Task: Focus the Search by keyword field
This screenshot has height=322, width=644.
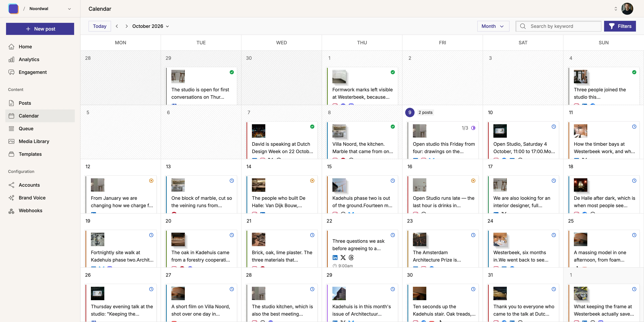Action: click(558, 26)
